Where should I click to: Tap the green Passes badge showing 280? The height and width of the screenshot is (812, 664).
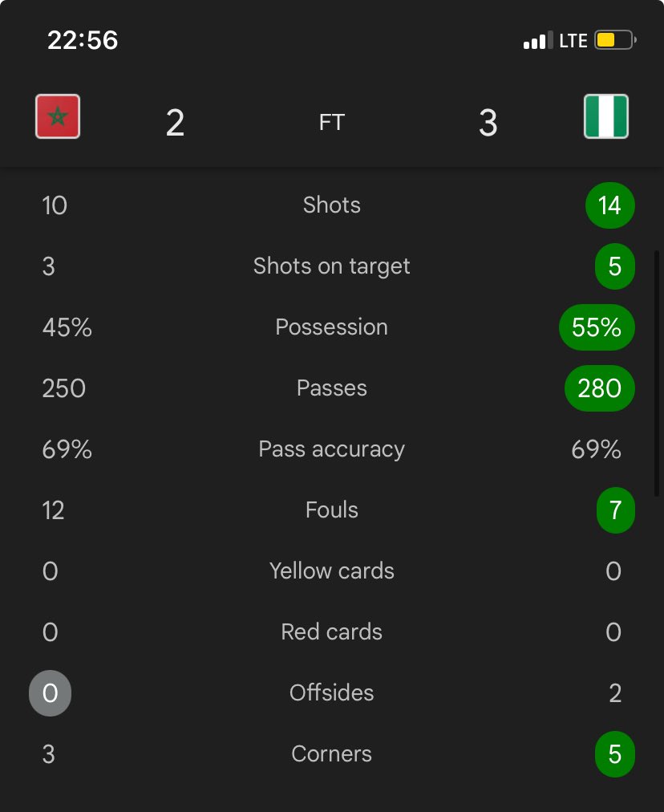point(599,388)
